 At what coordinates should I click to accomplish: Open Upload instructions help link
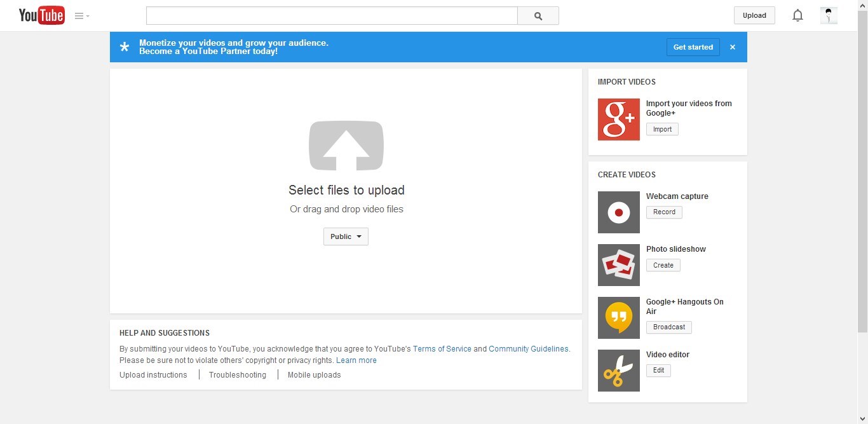153,375
